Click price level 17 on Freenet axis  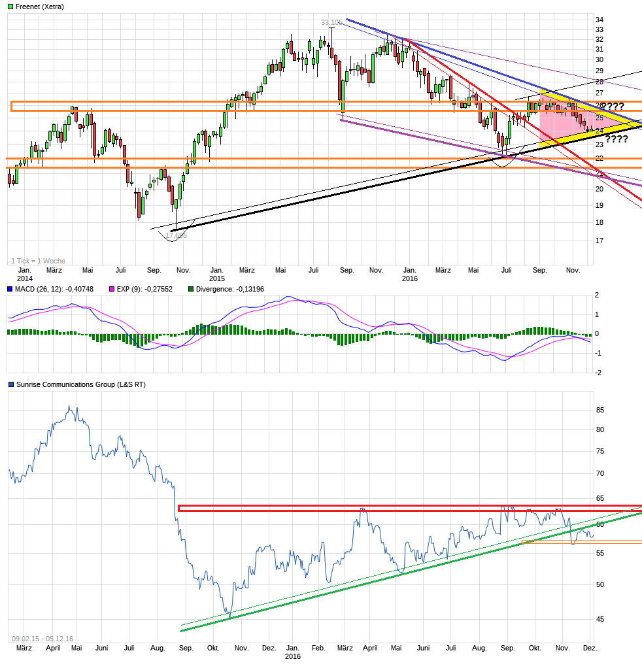[599, 241]
